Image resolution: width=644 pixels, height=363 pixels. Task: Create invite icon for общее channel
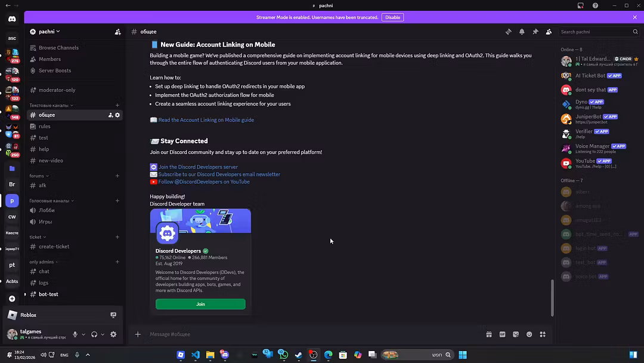(110, 115)
